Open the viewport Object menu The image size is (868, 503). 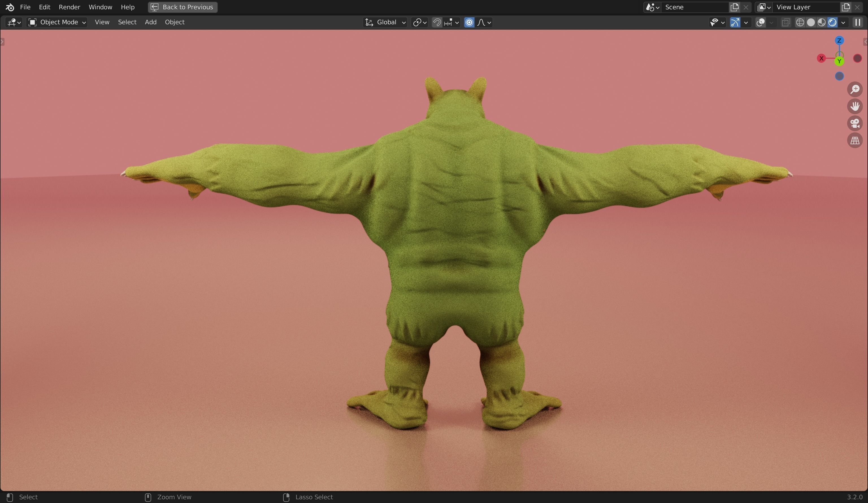coord(175,22)
